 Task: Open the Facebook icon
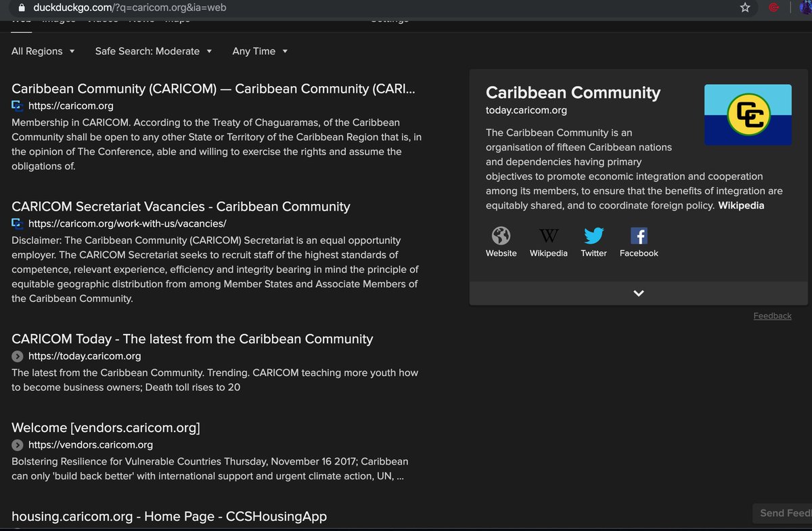(x=639, y=236)
